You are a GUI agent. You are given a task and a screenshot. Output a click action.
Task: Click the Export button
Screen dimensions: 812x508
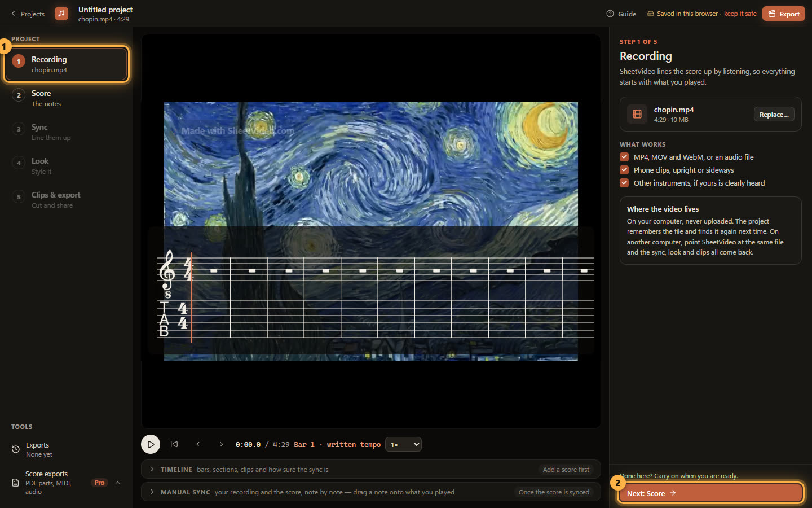coord(784,14)
